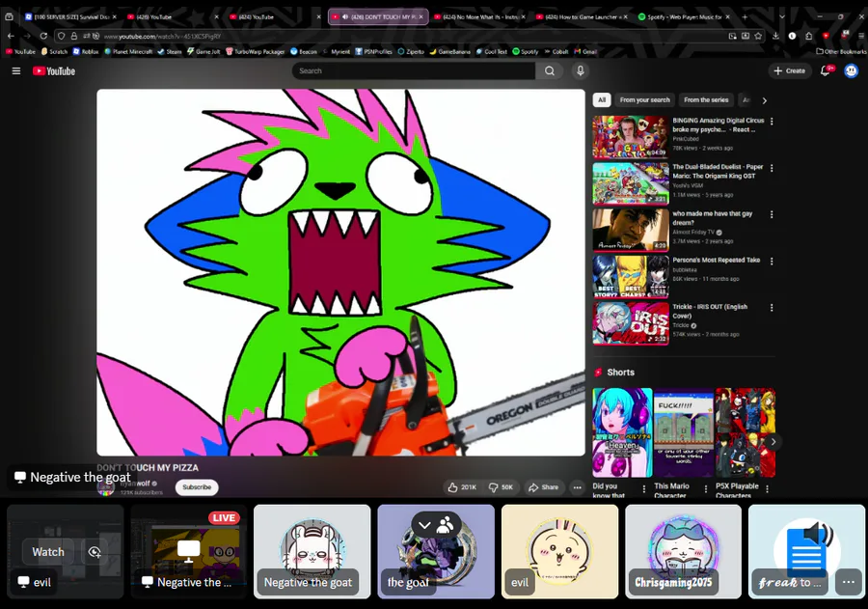The width and height of the screenshot is (868, 609).
Task: Open options menu for Trickle IRIS OUT
Action: click(x=772, y=308)
